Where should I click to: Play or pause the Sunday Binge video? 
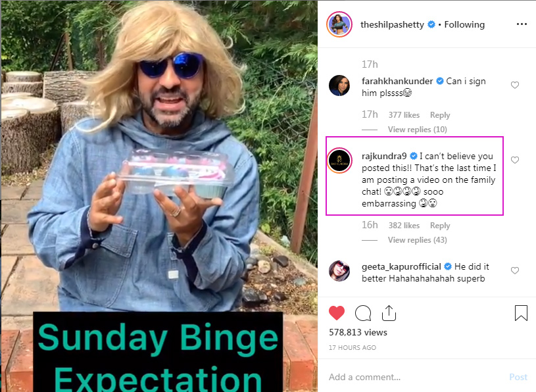point(159,196)
